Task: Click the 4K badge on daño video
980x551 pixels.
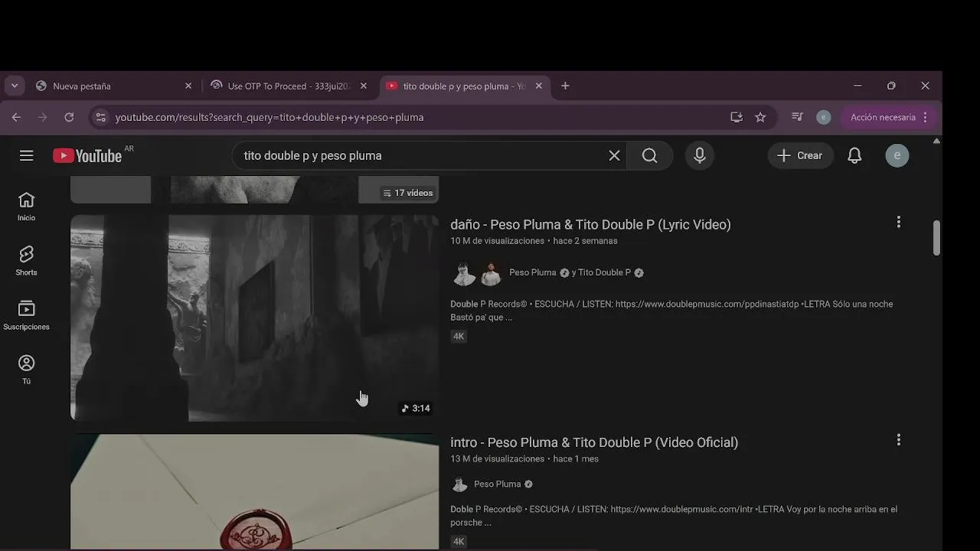Action: click(x=459, y=336)
